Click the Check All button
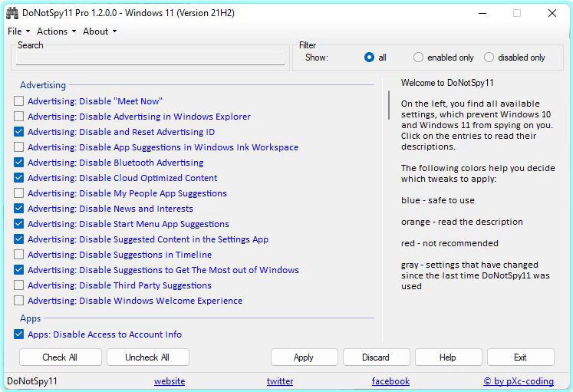Viewport: 573px width, 392px height. coord(61,357)
